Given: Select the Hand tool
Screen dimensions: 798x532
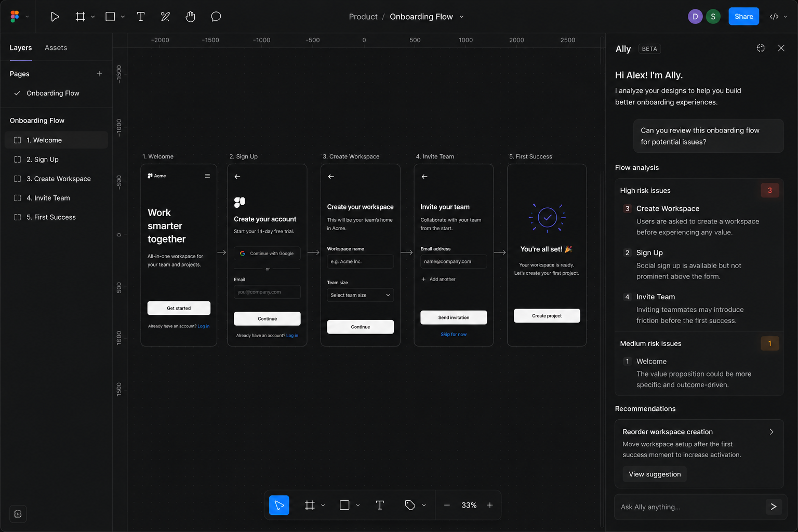Looking at the screenshot, I should click(x=190, y=17).
